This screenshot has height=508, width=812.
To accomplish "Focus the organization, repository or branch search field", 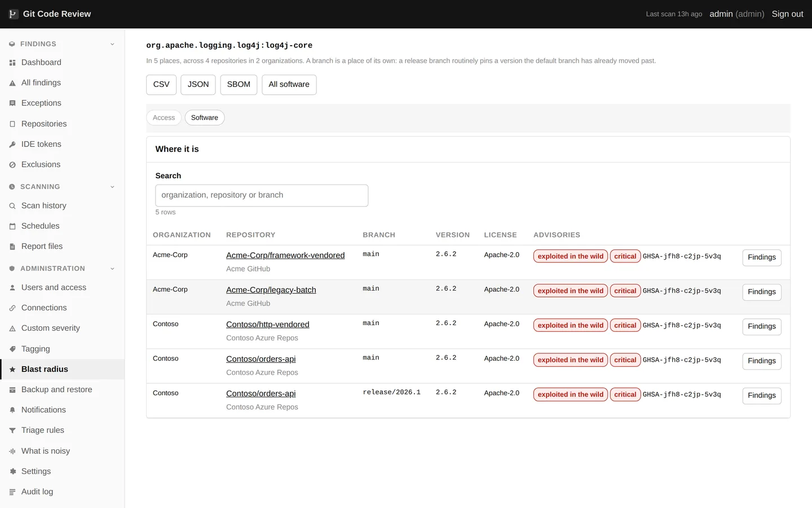I will tap(262, 195).
